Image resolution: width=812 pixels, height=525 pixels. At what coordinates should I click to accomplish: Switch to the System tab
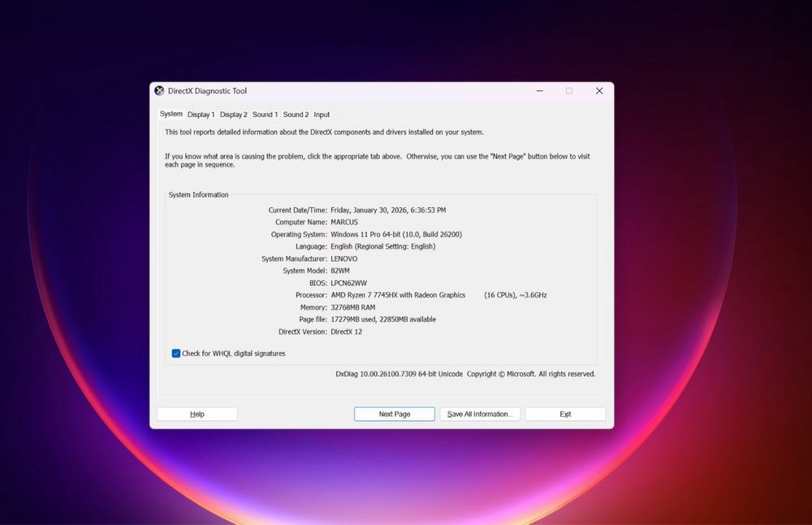(x=171, y=114)
